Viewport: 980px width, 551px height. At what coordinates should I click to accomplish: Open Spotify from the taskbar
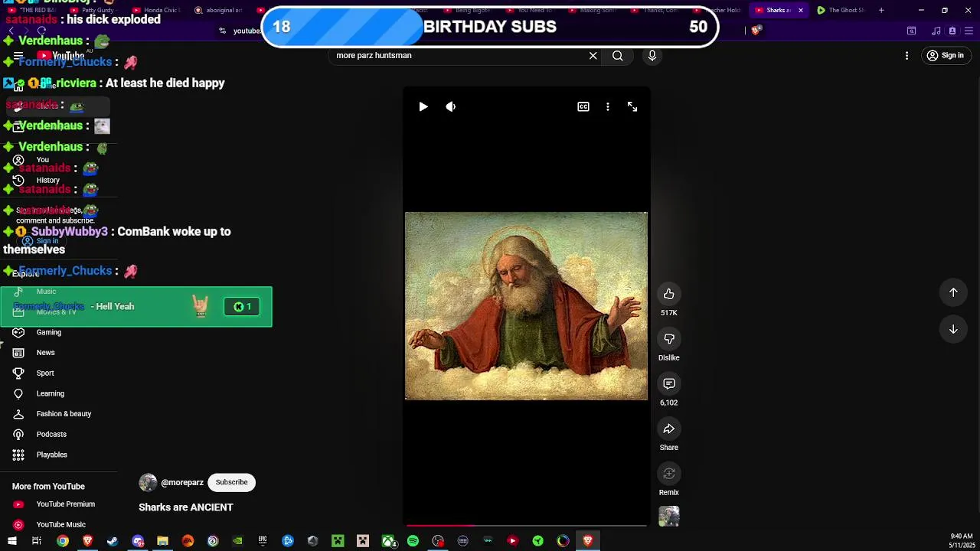point(413,541)
